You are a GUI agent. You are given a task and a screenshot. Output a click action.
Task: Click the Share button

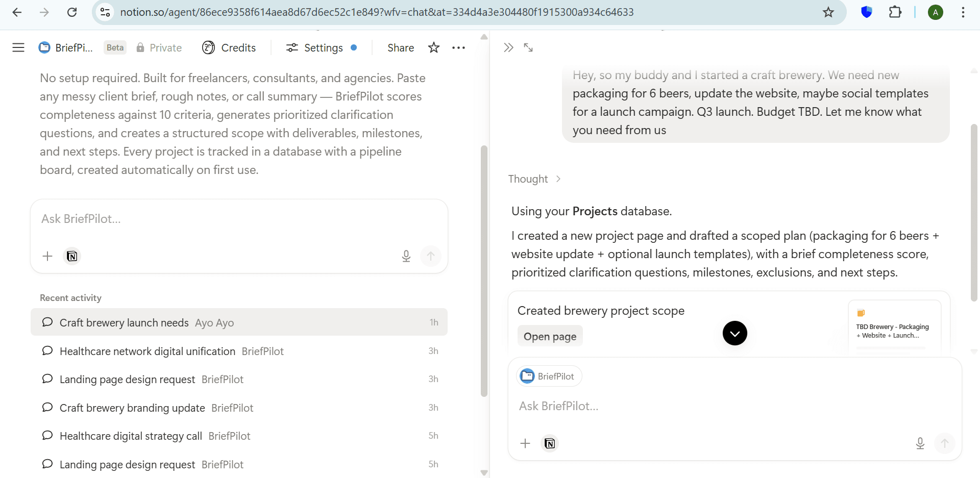point(400,47)
